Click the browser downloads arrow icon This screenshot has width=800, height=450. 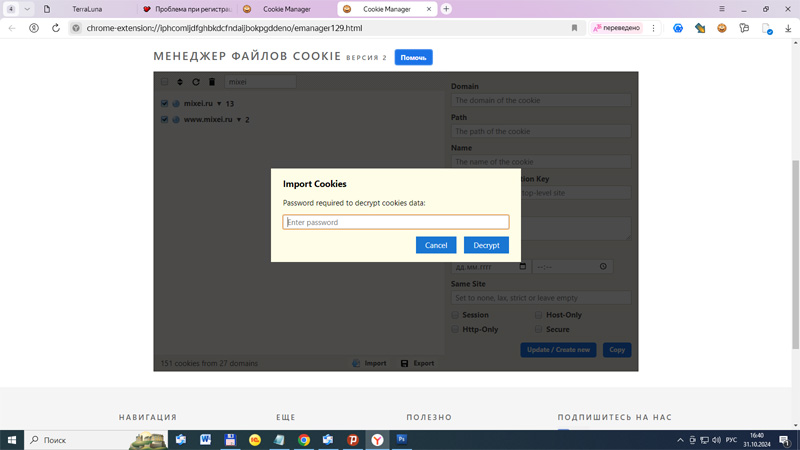[x=788, y=28]
